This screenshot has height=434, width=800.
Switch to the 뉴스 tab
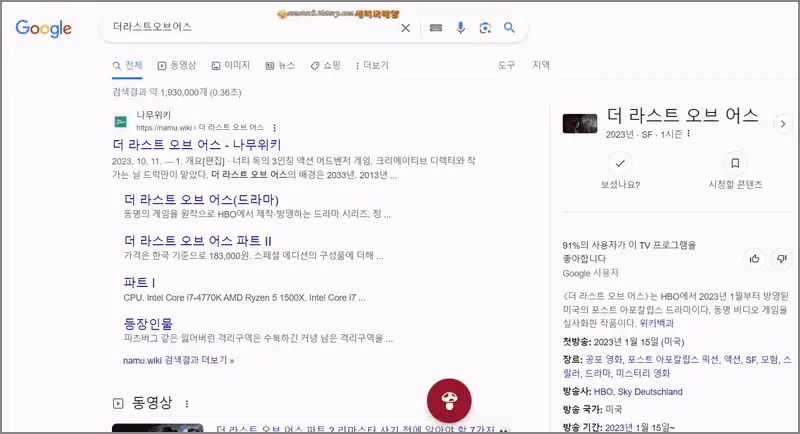[x=281, y=65]
